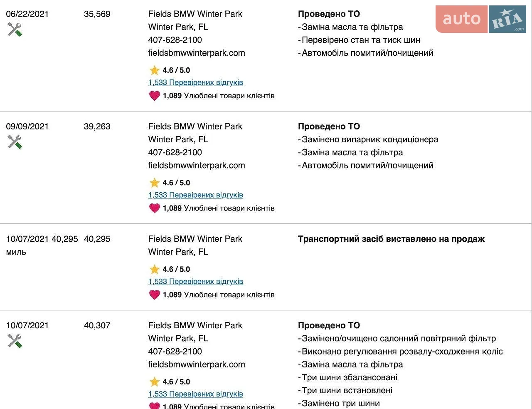
Task: Click the gold star in the 09/09/2021 record
Action: [x=155, y=183]
